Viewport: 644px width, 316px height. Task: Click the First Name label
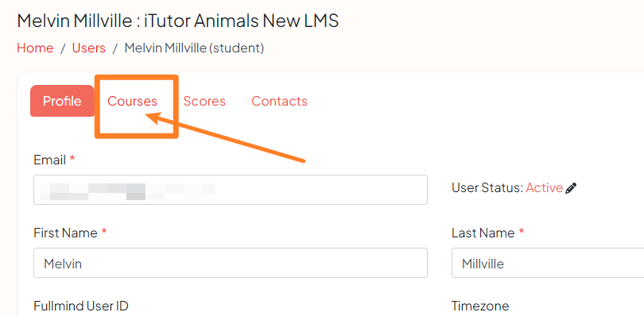coord(65,233)
